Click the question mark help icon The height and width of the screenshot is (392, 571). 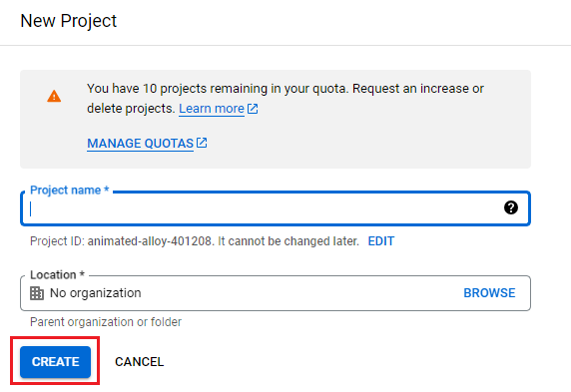click(x=511, y=207)
